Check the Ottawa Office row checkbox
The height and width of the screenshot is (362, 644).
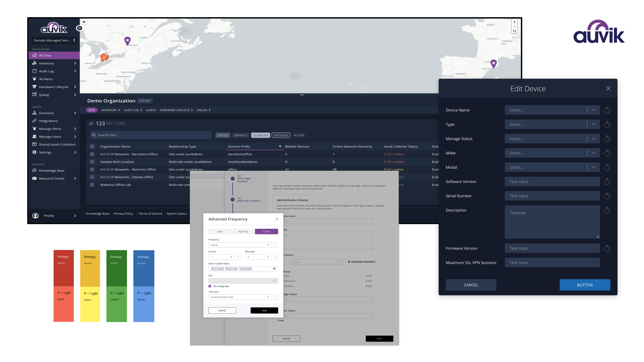coord(92,177)
